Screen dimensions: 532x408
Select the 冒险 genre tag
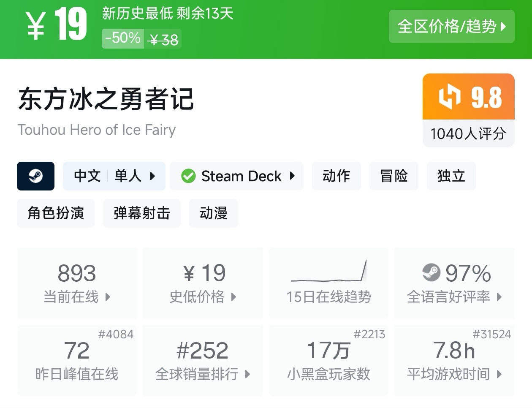tap(394, 176)
